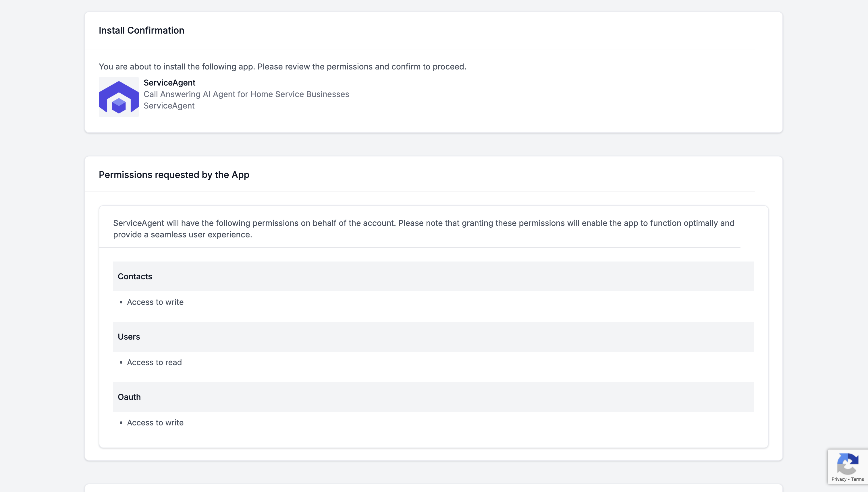Click the bullet beside Contacts write access

pyautogui.click(x=121, y=302)
